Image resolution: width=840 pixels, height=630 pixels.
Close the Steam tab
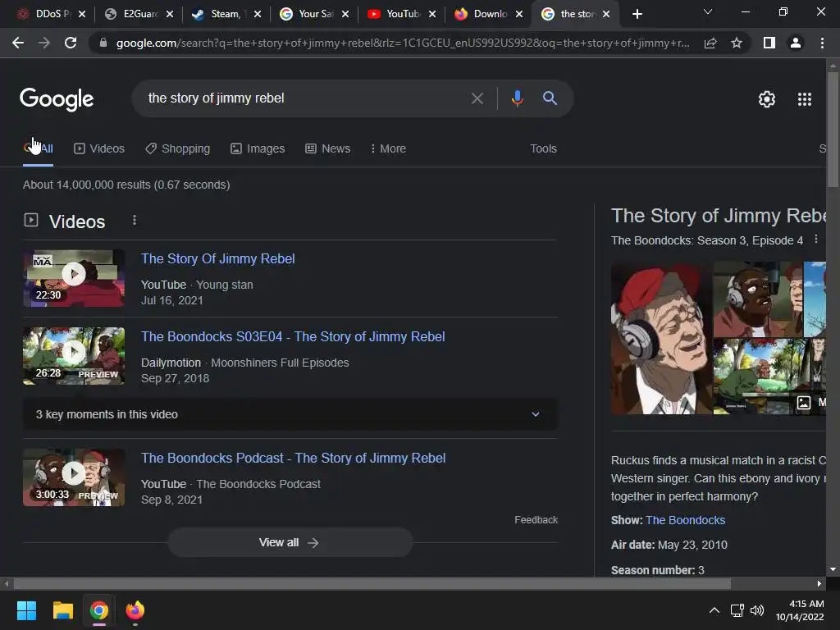(x=258, y=14)
